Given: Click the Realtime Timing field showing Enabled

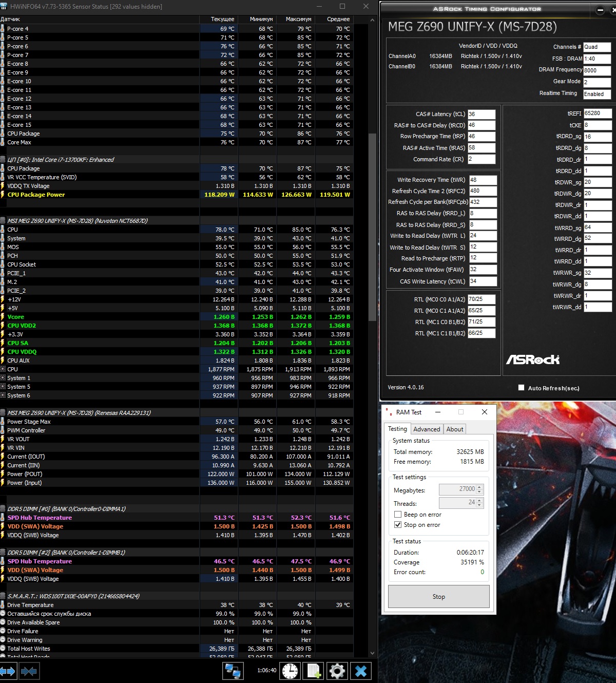Looking at the screenshot, I should coord(597,94).
